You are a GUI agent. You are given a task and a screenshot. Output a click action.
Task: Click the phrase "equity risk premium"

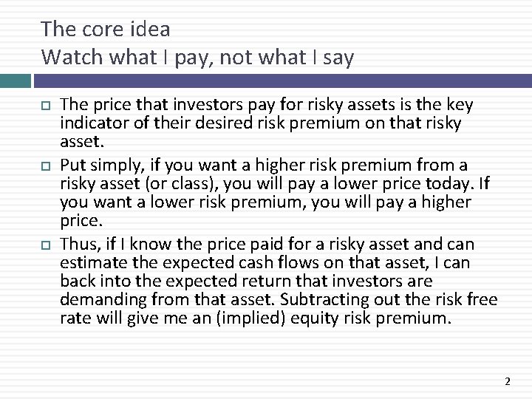pos(371,318)
